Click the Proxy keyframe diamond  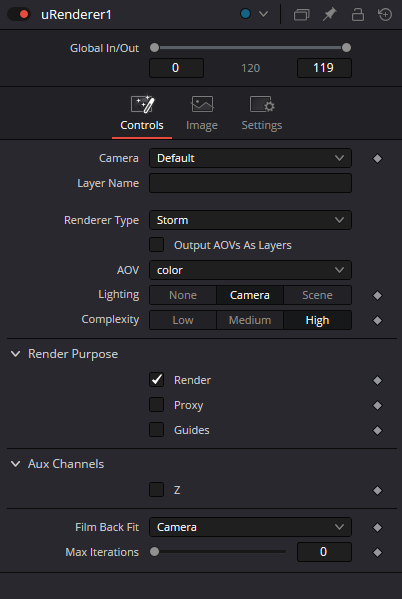pyautogui.click(x=377, y=405)
